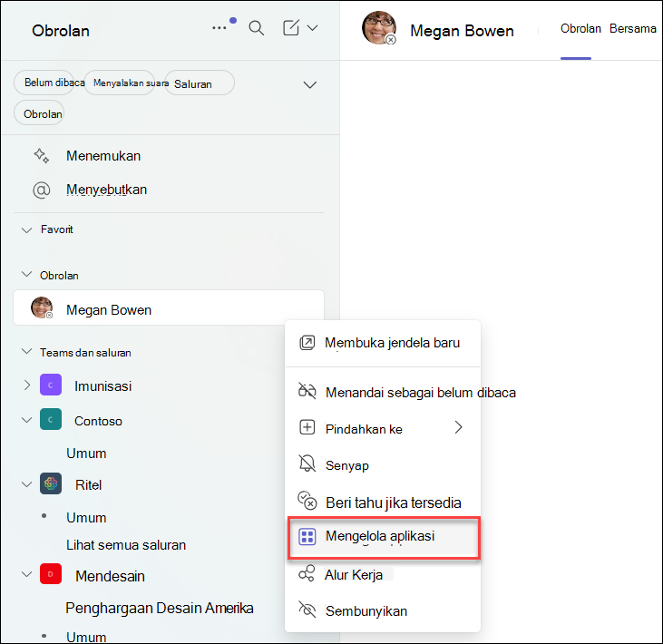This screenshot has width=663, height=644.
Task: Click the teal Contoso team icon
Action: [x=51, y=419]
